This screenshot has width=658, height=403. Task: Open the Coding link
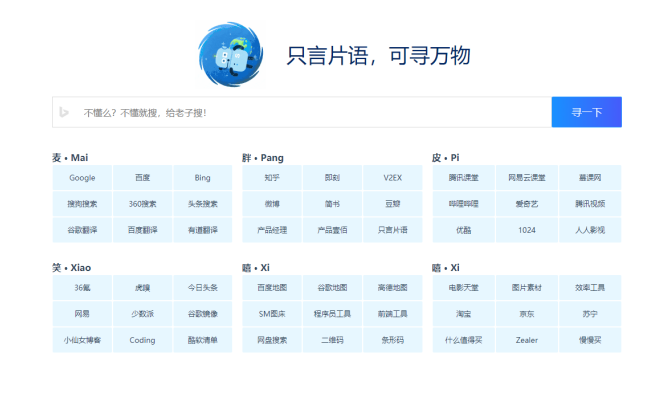(142, 340)
